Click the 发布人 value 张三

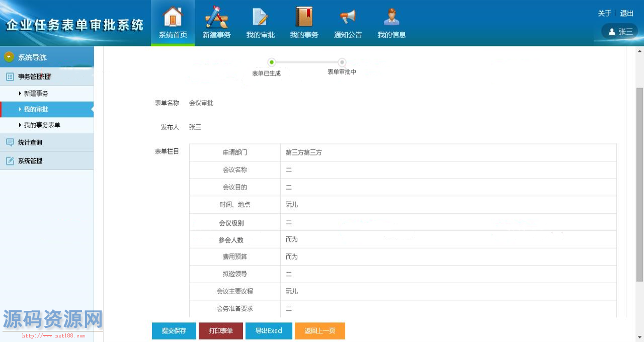[195, 127]
